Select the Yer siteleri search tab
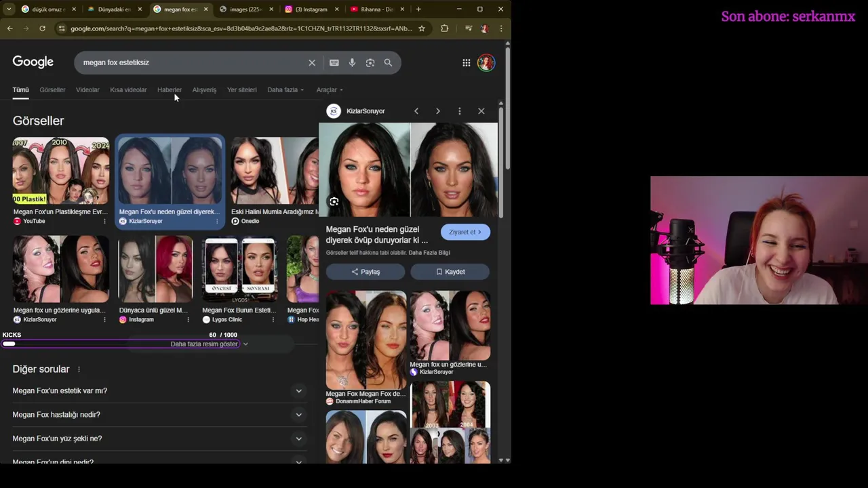 click(x=242, y=89)
